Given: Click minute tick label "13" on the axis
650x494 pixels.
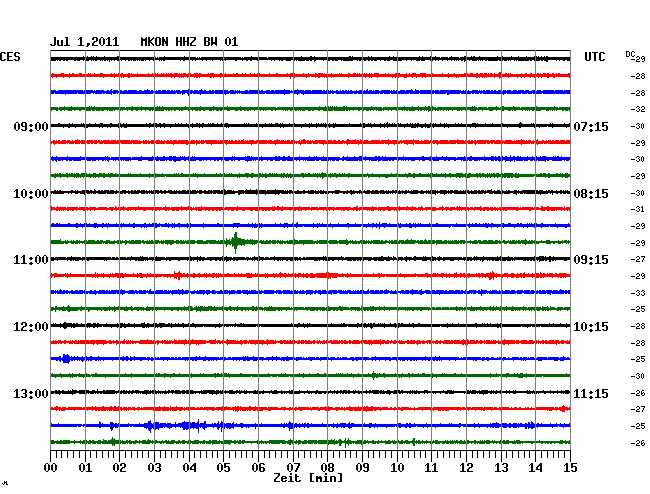Looking at the screenshot, I should 501,467.
